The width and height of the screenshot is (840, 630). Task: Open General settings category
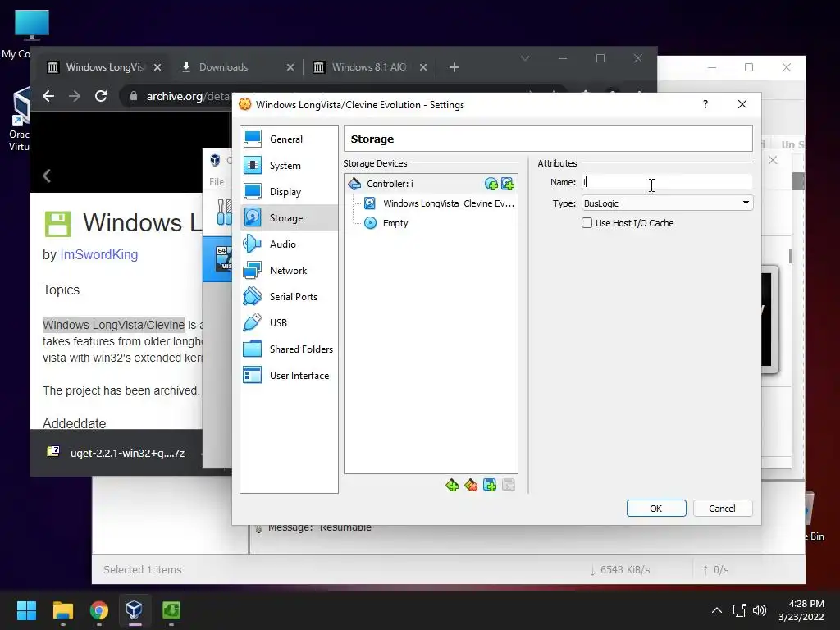pyautogui.click(x=289, y=139)
